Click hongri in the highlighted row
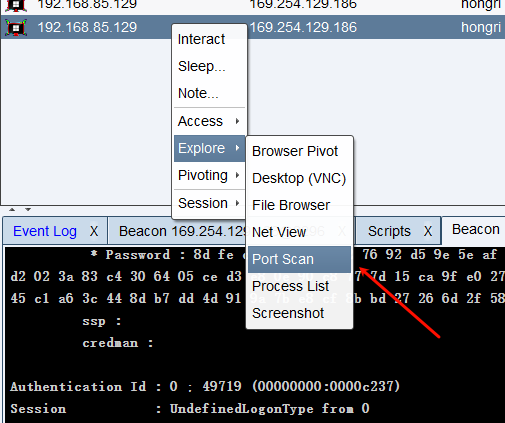 pyautogui.click(x=481, y=27)
